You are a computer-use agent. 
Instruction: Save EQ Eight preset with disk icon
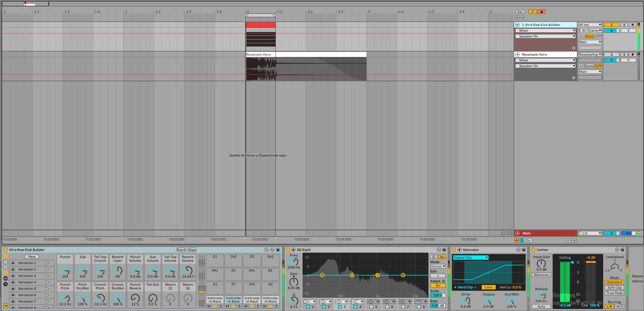(x=444, y=250)
